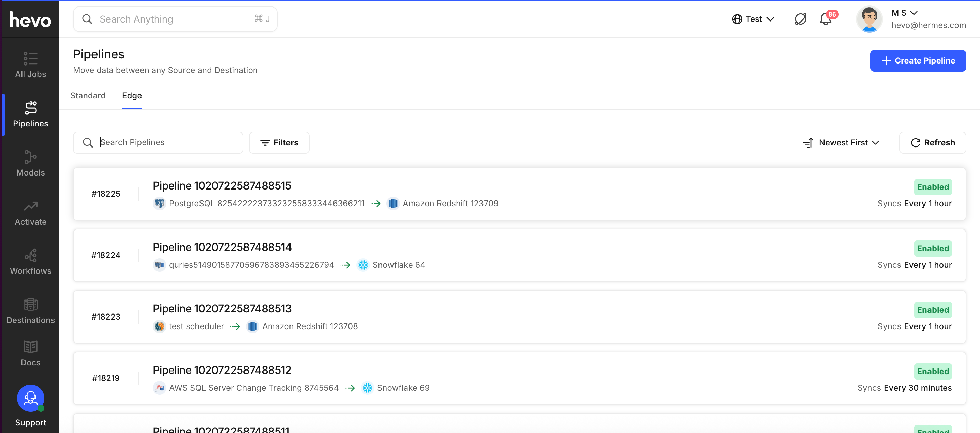Click the Hevo logo

pyautogui.click(x=30, y=19)
